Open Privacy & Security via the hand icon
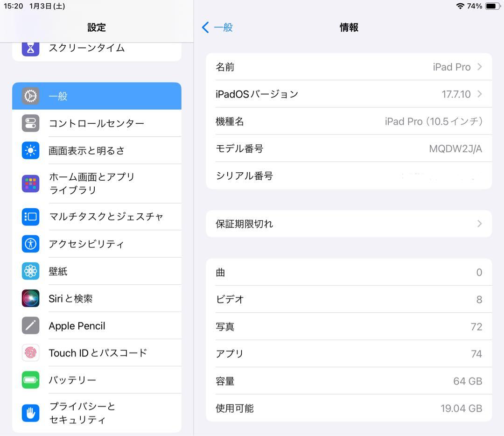 click(x=30, y=413)
